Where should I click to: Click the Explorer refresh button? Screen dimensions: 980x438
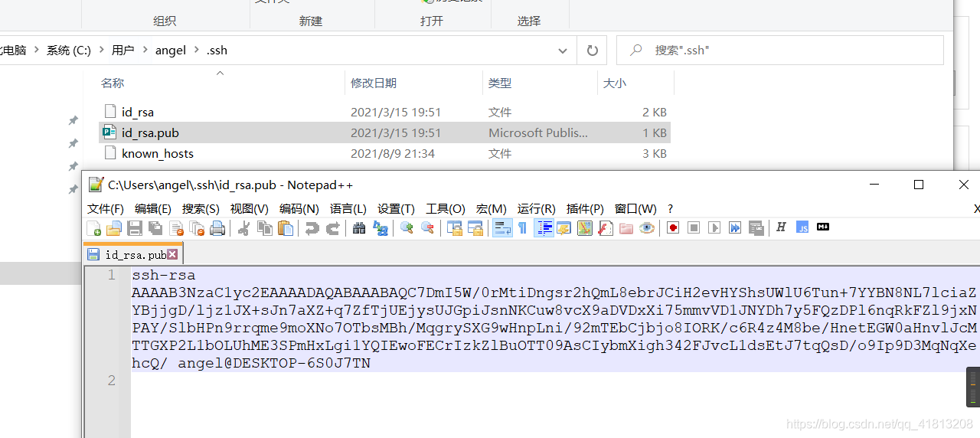592,51
